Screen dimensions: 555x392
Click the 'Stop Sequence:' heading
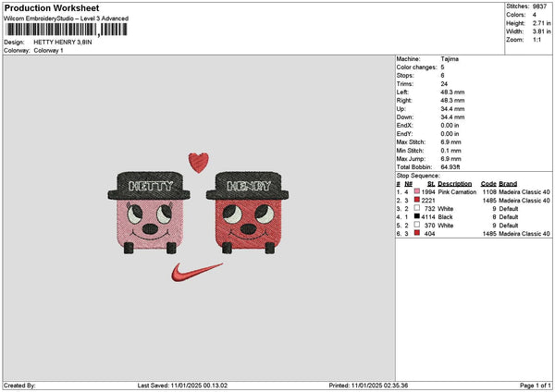(x=418, y=176)
